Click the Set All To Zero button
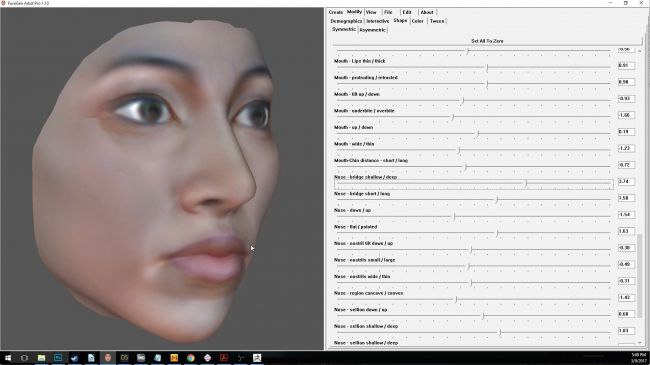Viewport: 650px width, 365px height. tap(487, 41)
